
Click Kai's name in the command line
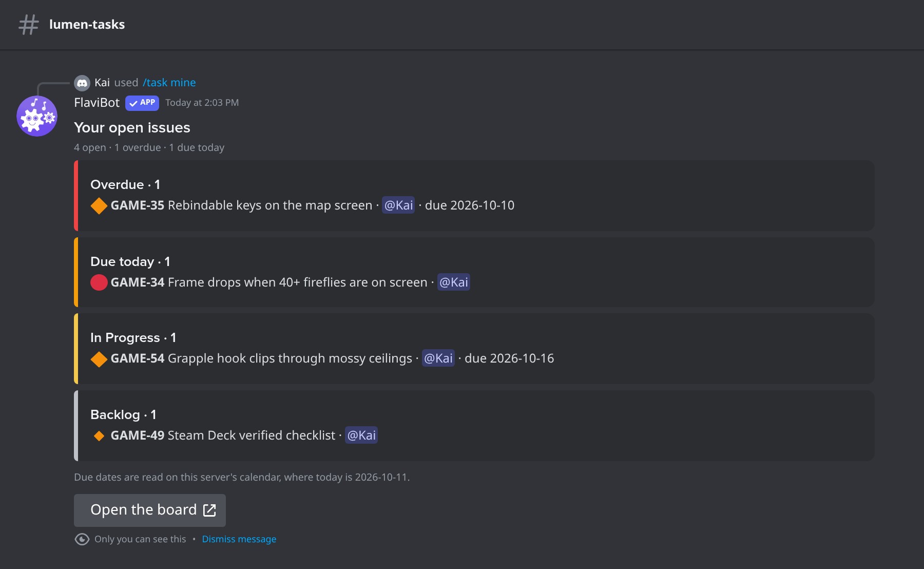click(102, 83)
